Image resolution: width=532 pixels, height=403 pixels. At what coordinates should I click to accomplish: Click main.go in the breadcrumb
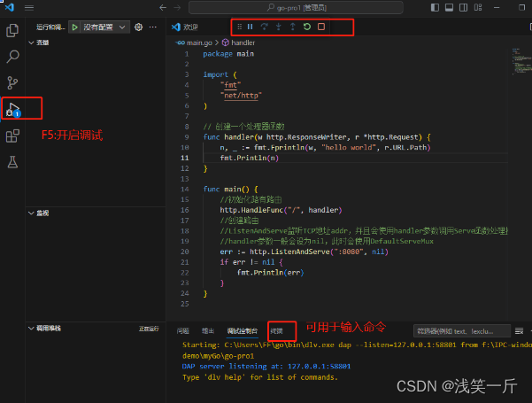199,43
